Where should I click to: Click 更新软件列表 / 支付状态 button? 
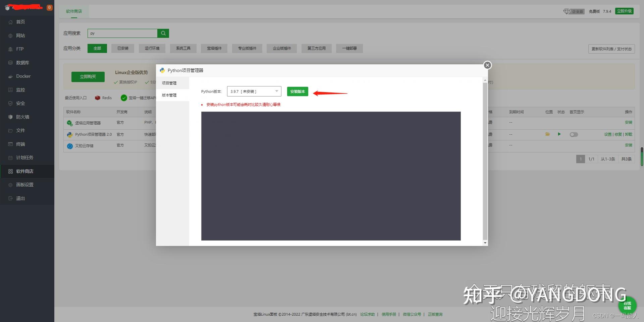click(x=611, y=49)
